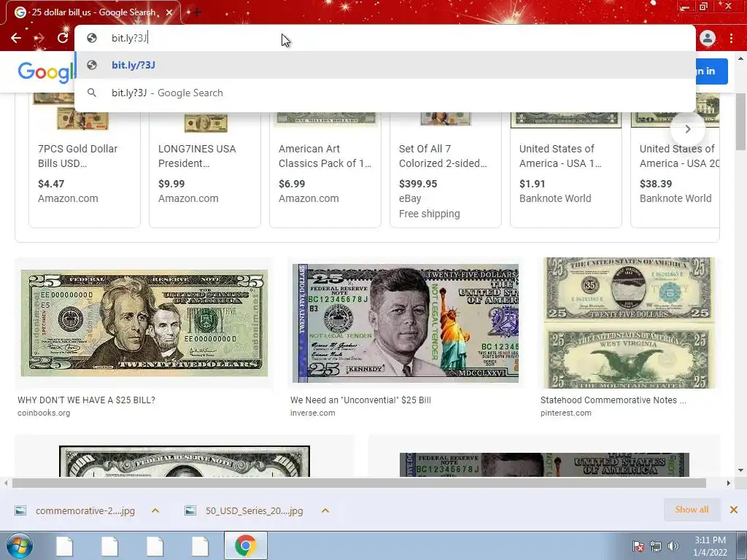Click the horizontal scrollbar left arrow

[6, 483]
